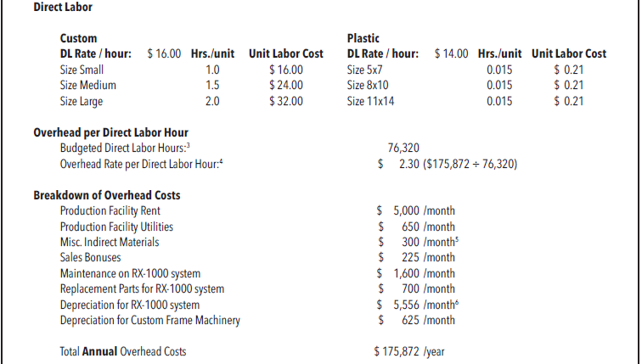Click the Overhead per Direct Labor Hour heading

[110, 133]
